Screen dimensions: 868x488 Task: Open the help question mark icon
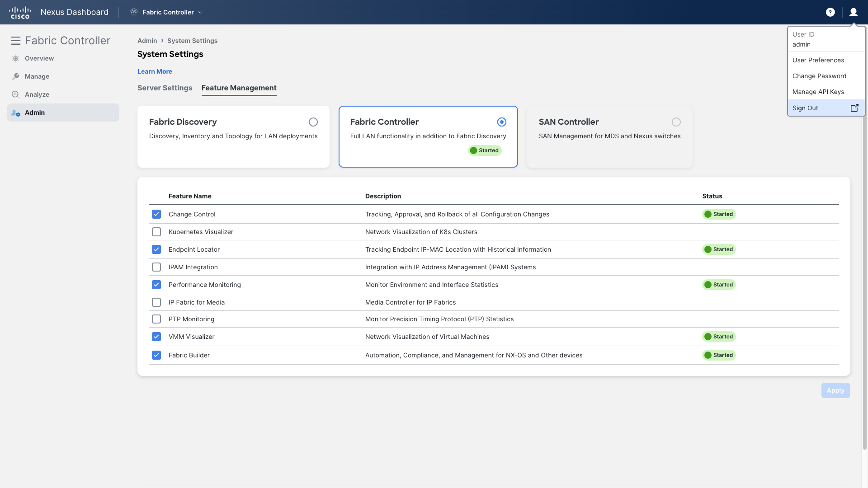coord(830,12)
